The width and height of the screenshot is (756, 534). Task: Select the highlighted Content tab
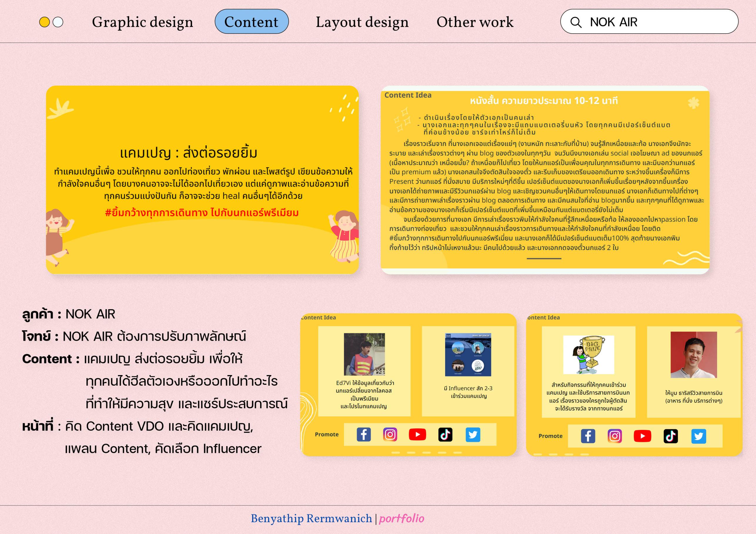[x=252, y=22]
